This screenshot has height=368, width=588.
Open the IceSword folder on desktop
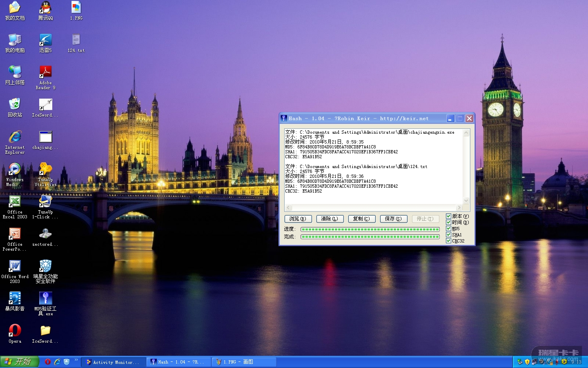pos(45,334)
